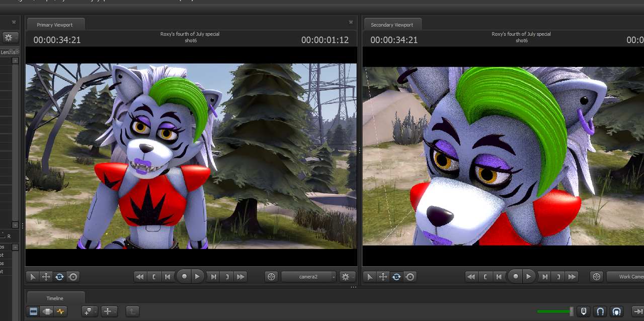Screen dimensions: 644x321
Task: Choose the move manipulator in Primary Viewport
Action: [x=46, y=276]
